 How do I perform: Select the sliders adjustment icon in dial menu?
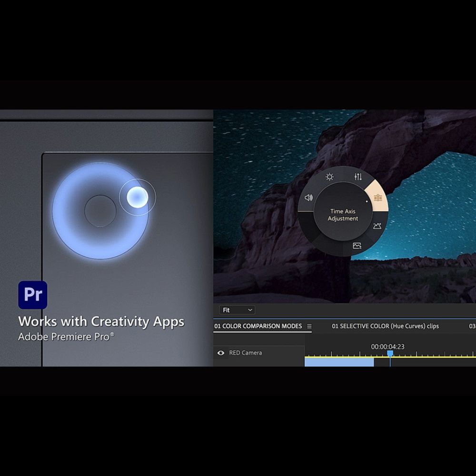pos(358,177)
